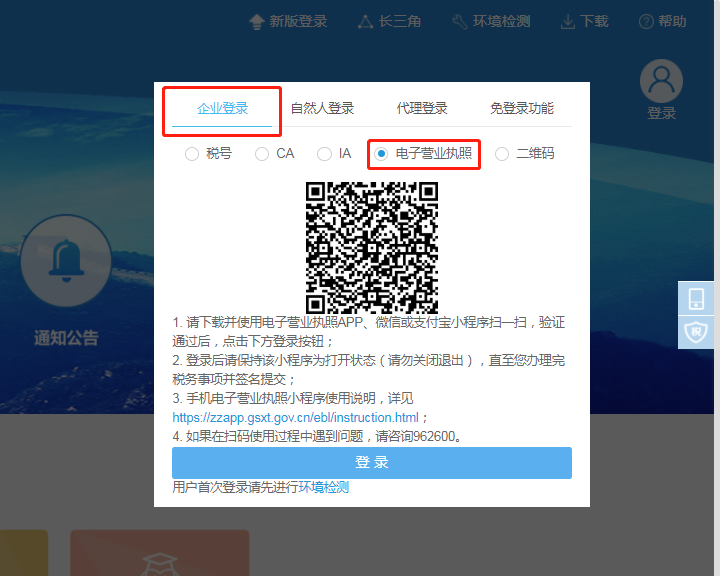Click the login QR code image
This screenshot has height=576, width=722.
[372, 247]
